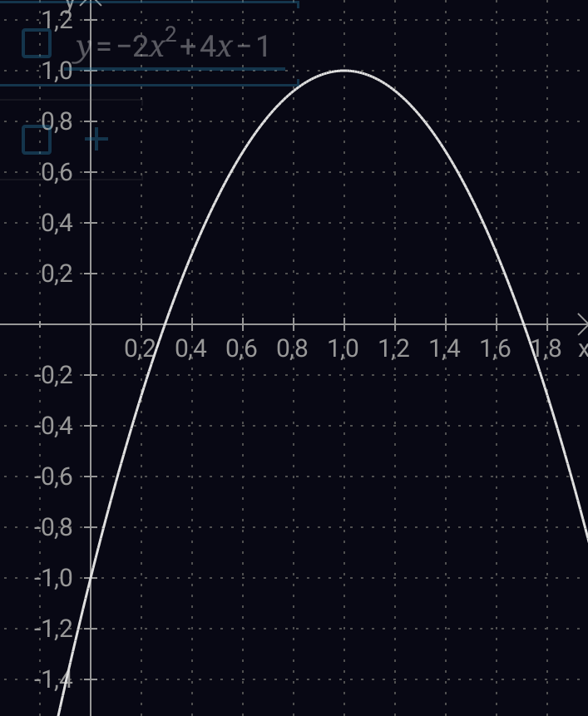Click the -0,2 label on y-axis
The height and width of the screenshot is (716, 588).
(x=55, y=375)
